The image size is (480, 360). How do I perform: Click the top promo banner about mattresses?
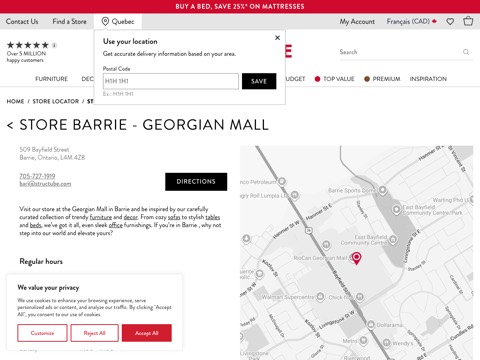pos(240,6)
